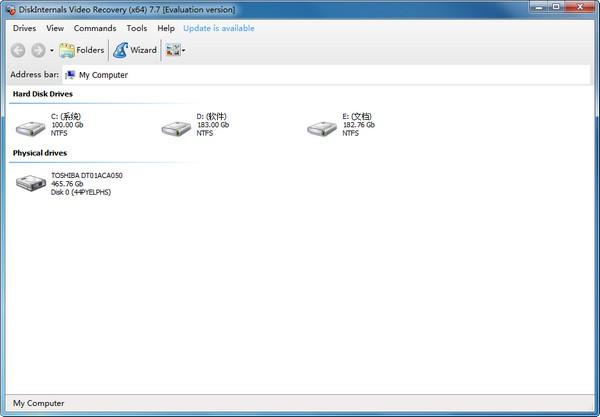This screenshot has width=600, height=417.
Task: Click TOSHIBA DT01ACA050 drive name
Action: click(87, 175)
